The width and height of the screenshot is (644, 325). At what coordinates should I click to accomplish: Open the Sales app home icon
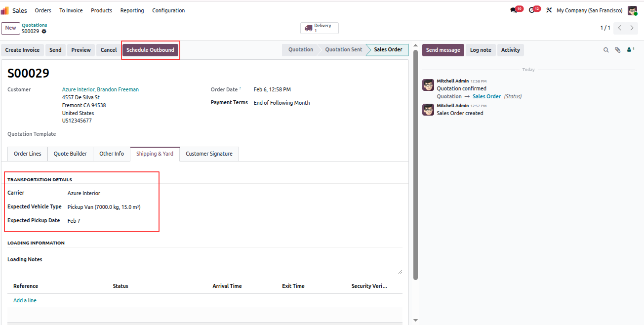(5, 10)
